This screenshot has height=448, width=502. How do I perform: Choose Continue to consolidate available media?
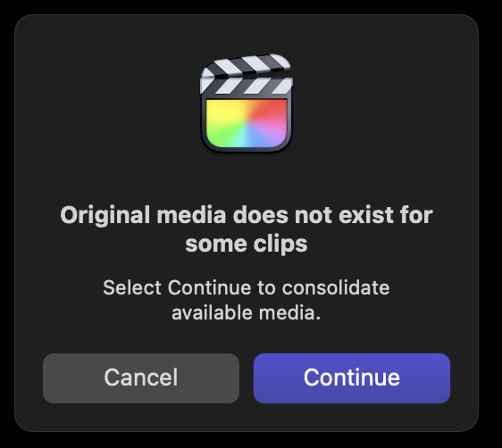352,378
